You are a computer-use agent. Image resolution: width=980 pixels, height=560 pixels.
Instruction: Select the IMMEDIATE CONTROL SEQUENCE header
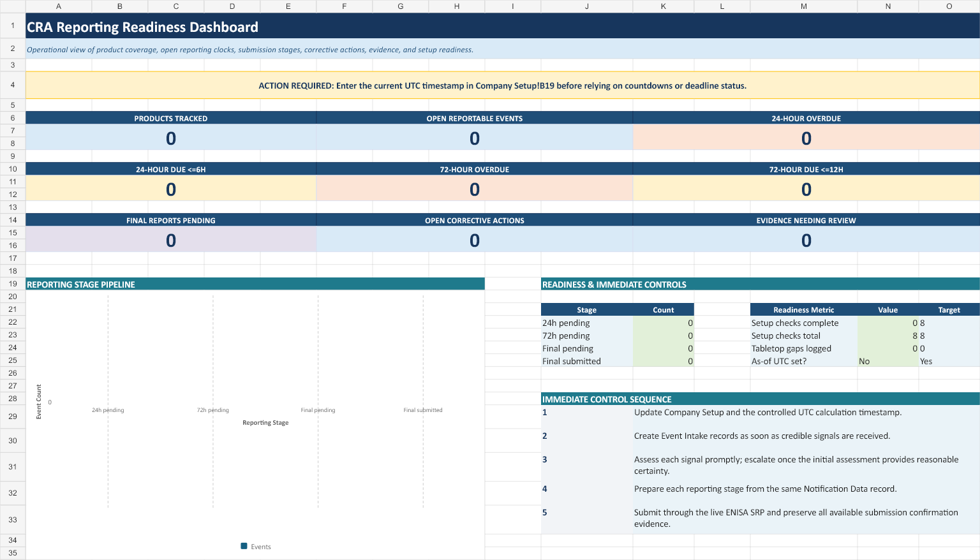pyautogui.click(x=761, y=399)
